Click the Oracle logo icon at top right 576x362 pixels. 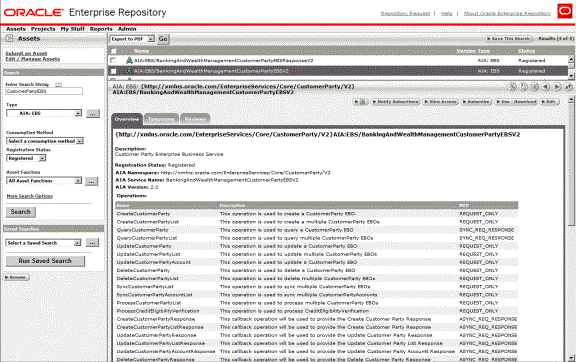[565, 11]
